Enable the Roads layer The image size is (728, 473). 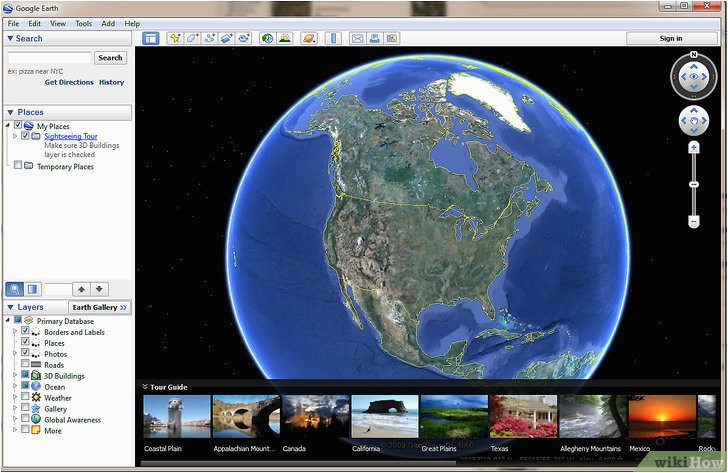coord(25,363)
